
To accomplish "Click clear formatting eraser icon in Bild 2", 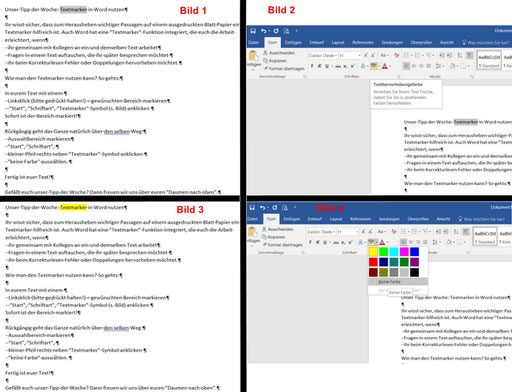I will pyautogui.click(x=397, y=55).
